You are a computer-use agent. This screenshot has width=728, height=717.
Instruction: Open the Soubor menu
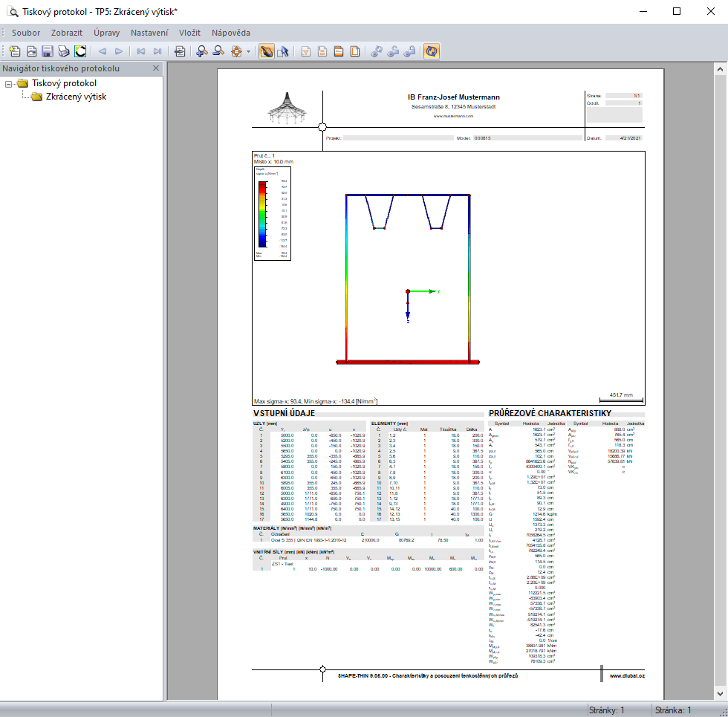[26, 33]
